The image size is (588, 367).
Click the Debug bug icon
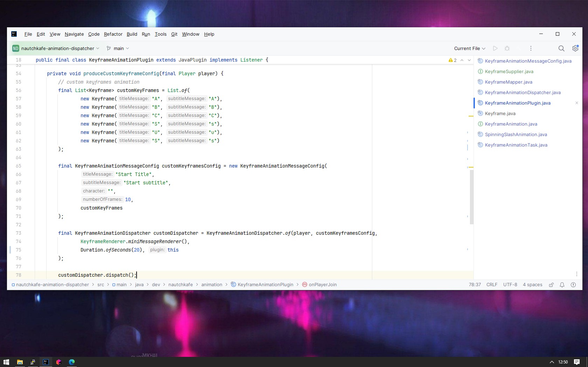(507, 48)
